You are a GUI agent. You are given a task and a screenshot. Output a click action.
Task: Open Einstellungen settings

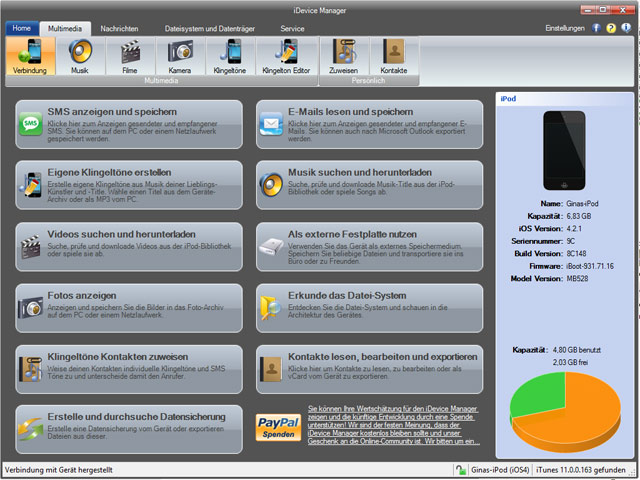(565, 28)
